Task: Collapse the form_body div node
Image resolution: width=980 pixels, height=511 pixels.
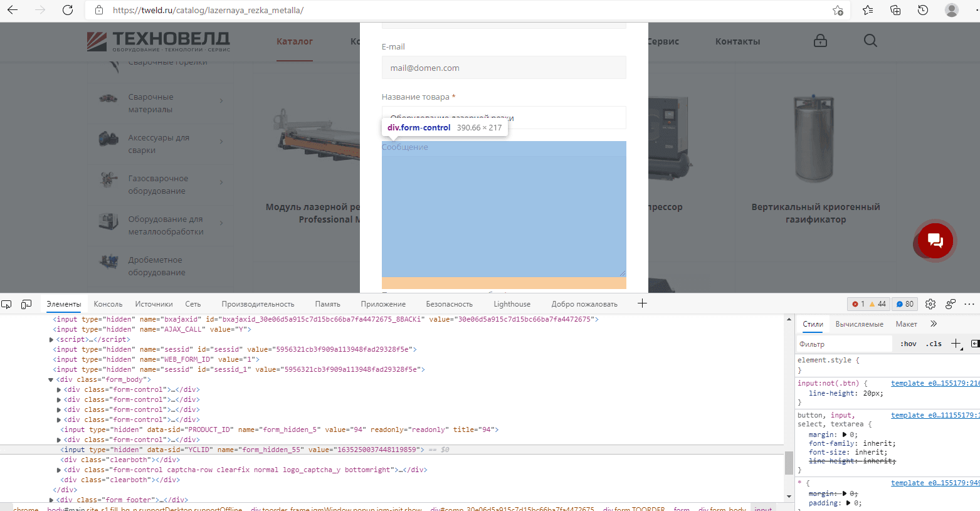Action: click(x=51, y=380)
